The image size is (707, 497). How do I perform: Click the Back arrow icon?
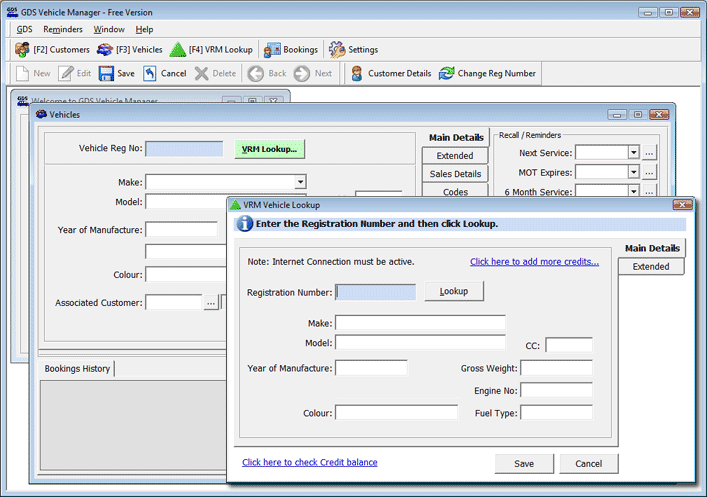(x=256, y=74)
